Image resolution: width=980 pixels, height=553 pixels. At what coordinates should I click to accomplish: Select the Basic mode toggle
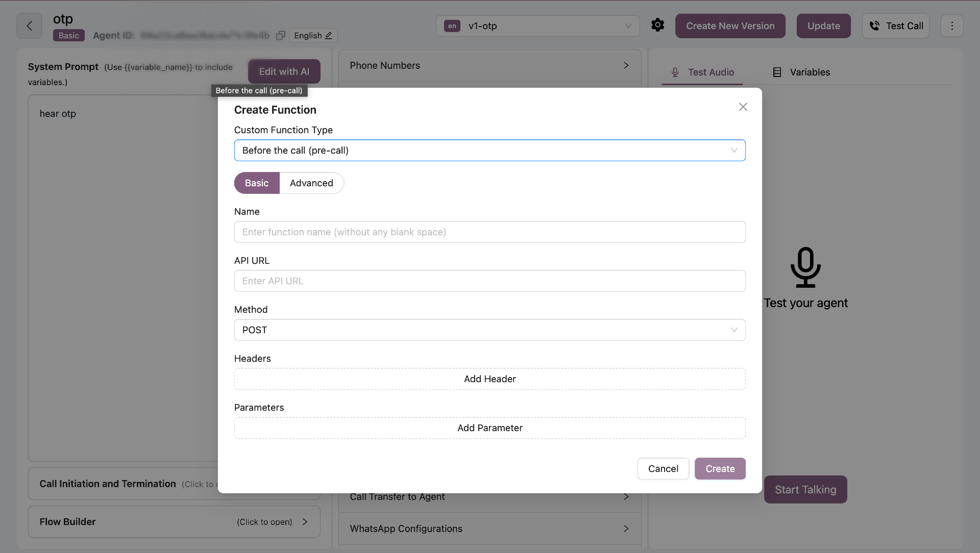257,183
